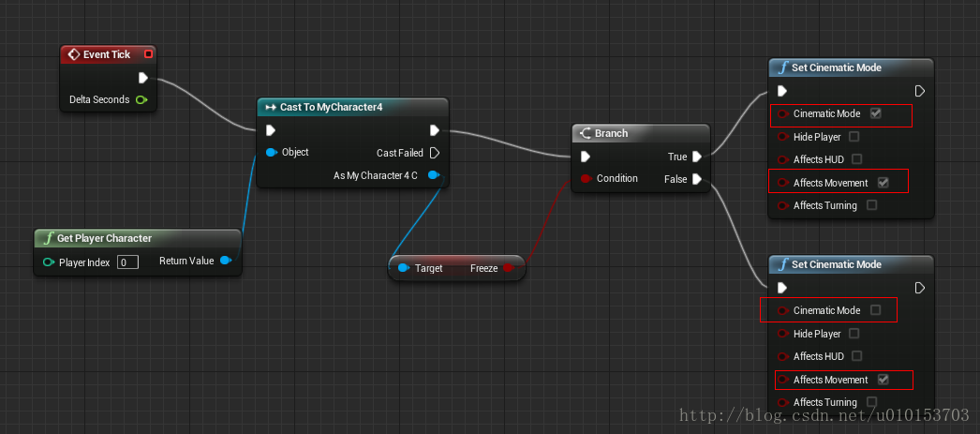The height and width of the screenshot is (434, 980).
Task: Click the As My Character 4 C output pin
Action: tap(433, 175)
